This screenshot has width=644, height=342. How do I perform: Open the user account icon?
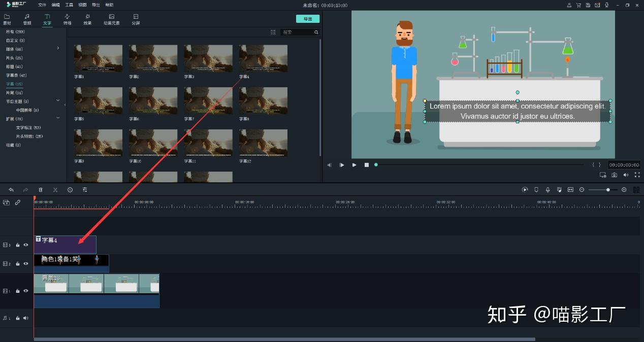click(569, 5)
